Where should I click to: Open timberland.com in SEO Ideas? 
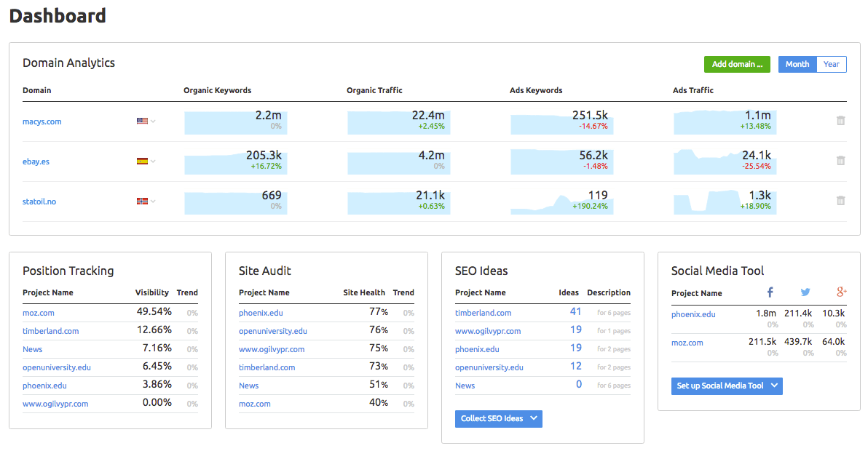(484, 312)
